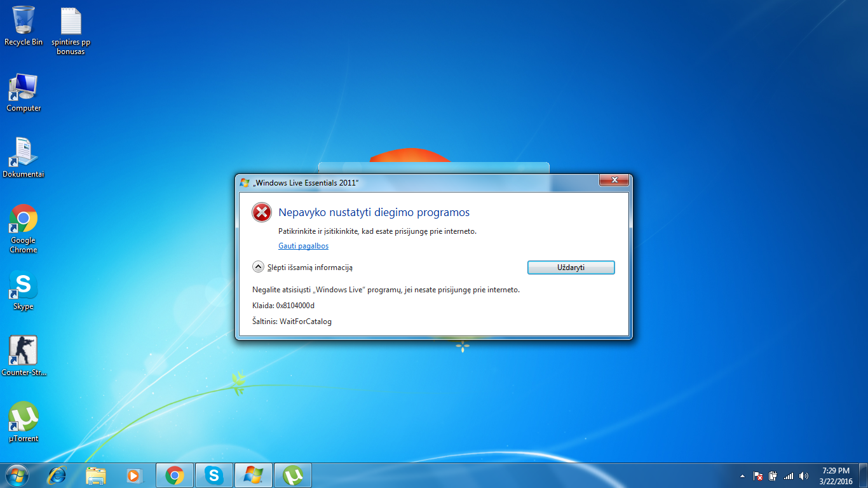This screenshot has width=868, height=488.
Task: Select the Computer desktop shortcut
Action: point(24,93)
